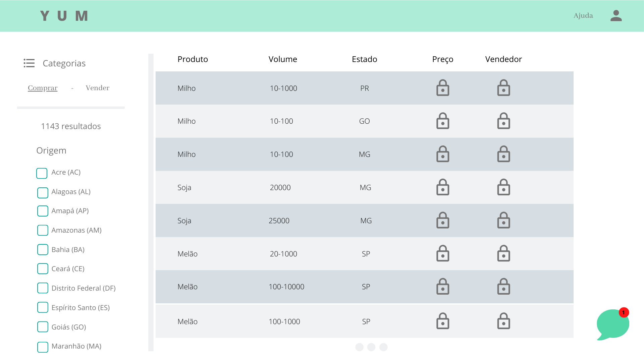The height and width of the screenshot is (362, 644).
Task: Click the Categorias list icon
Action: click(x=29, y=63)
